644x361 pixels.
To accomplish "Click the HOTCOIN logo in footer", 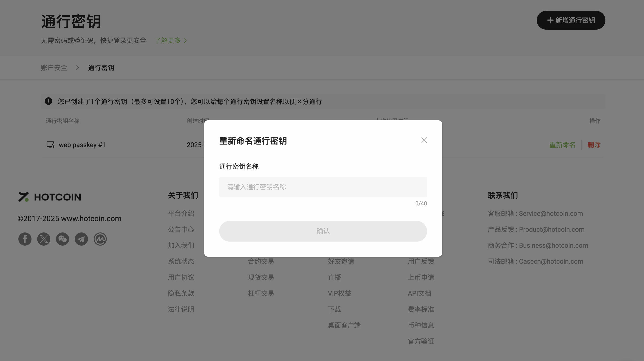I will 49,197.
